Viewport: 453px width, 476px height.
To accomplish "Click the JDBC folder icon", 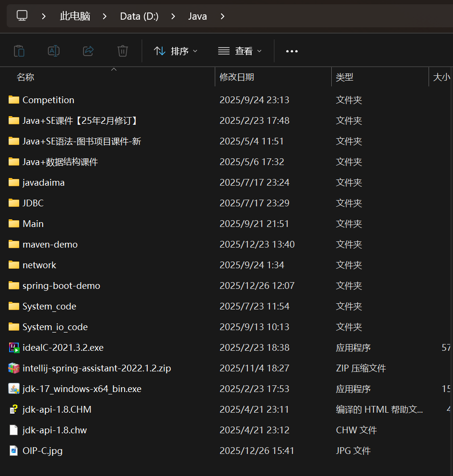I will coord(13,203).
